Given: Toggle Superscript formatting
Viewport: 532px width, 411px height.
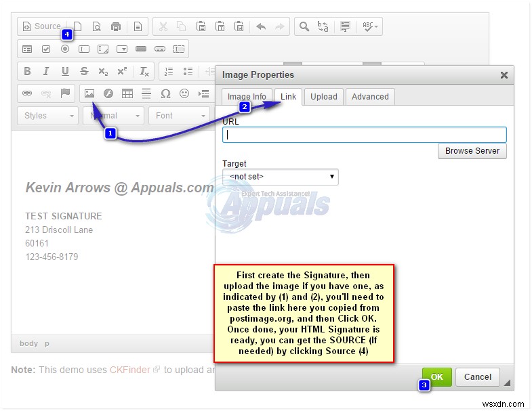Looking at the screenshot, I should [122, 71].
